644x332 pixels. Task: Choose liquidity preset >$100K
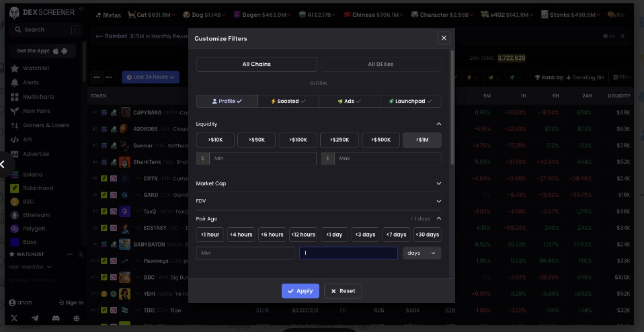click(298, 140)
